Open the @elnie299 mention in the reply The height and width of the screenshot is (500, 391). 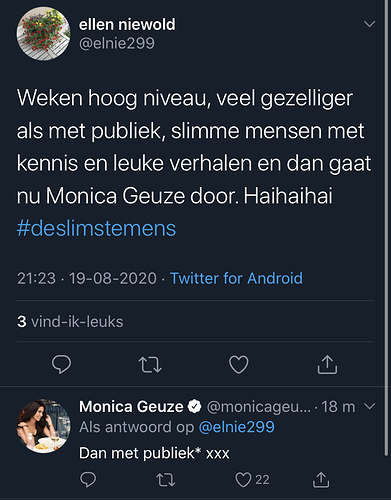(x=237, y=427)
